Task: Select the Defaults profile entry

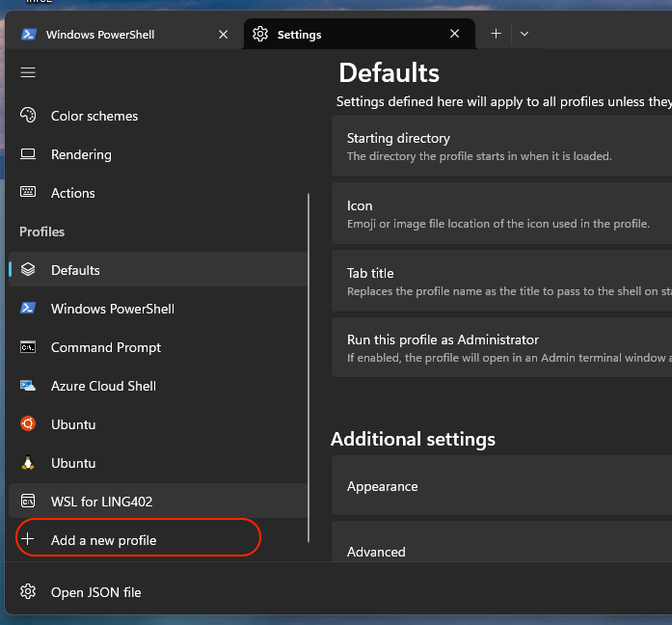Action: click(158, 270)
